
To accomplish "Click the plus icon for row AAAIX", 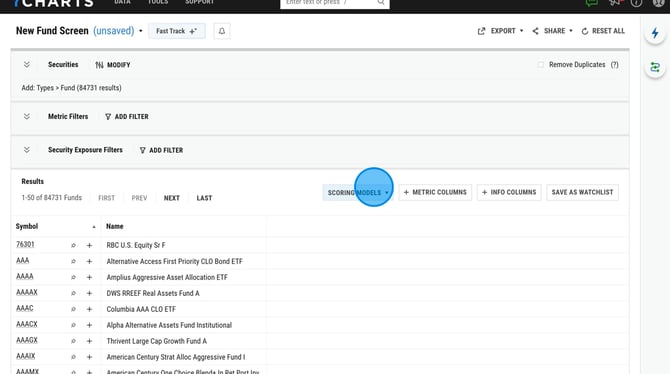I will coord(89,357).
